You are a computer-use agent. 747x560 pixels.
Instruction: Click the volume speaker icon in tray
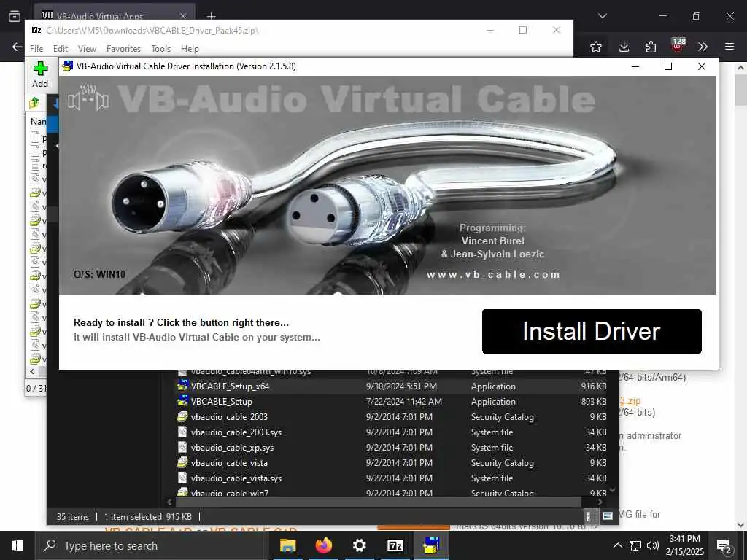(x=652, y=545)
